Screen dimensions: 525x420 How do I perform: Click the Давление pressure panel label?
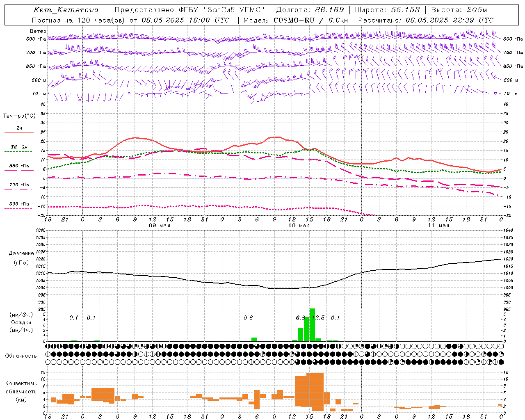coord(21,253)
